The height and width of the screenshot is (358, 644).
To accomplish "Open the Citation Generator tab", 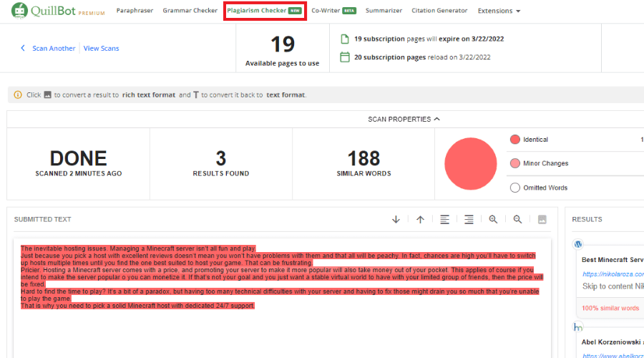I will (439, 11).
